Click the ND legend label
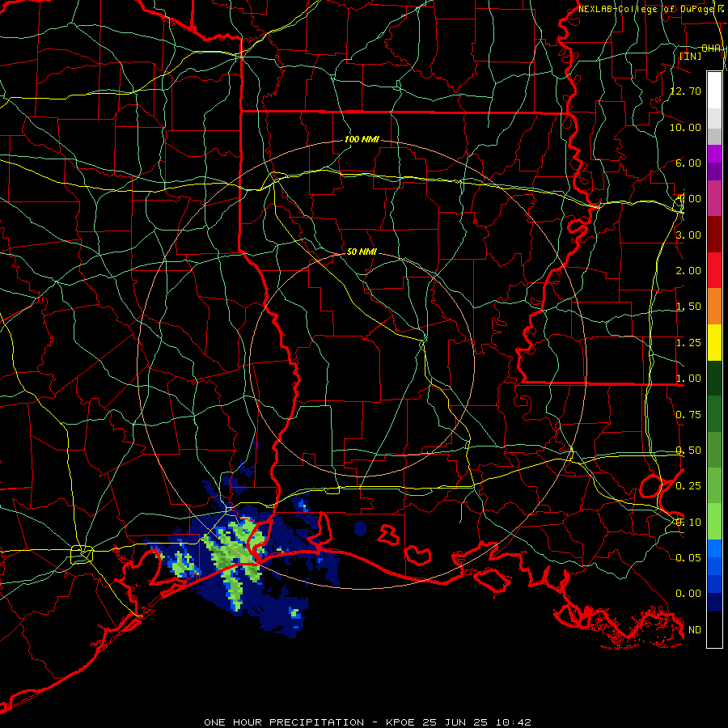This screenshot has width=728, height=728. click(695, 630)
